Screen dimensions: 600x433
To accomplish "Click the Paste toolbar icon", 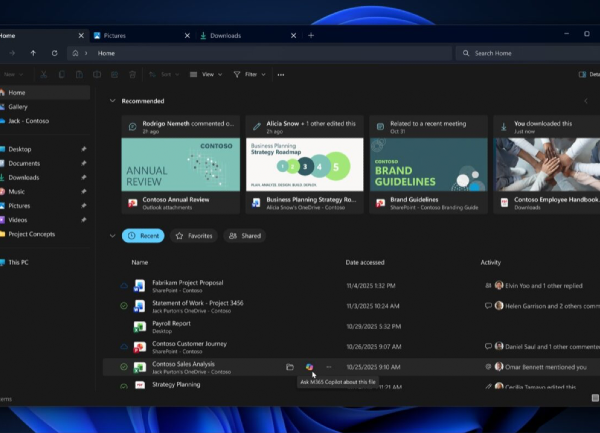I will pyautogui.click(x=79, y=75).
